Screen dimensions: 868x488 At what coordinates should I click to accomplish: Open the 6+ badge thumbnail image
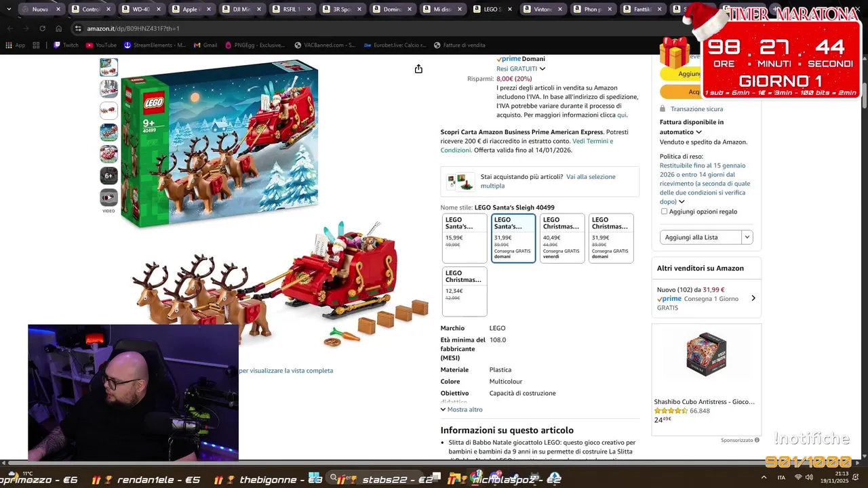108,176
